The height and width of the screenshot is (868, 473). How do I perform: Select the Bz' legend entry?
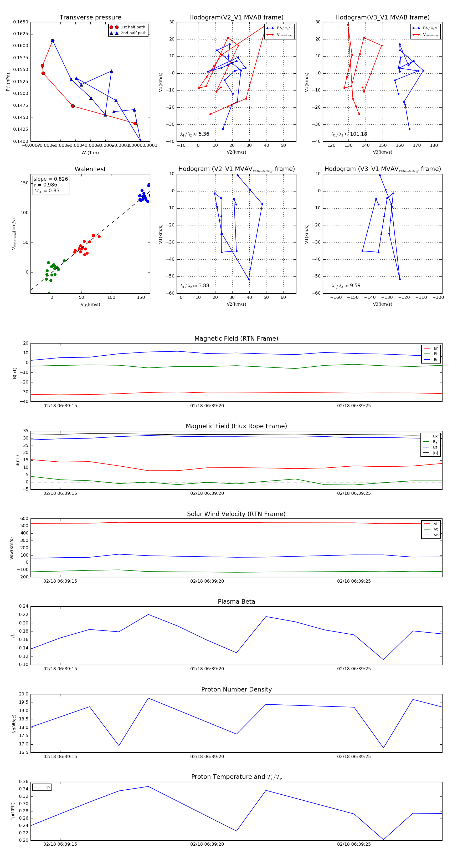point(431,447)
